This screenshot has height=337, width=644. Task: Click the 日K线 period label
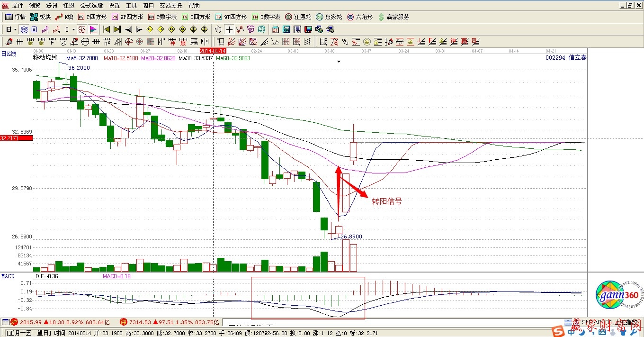pos(9,54)
